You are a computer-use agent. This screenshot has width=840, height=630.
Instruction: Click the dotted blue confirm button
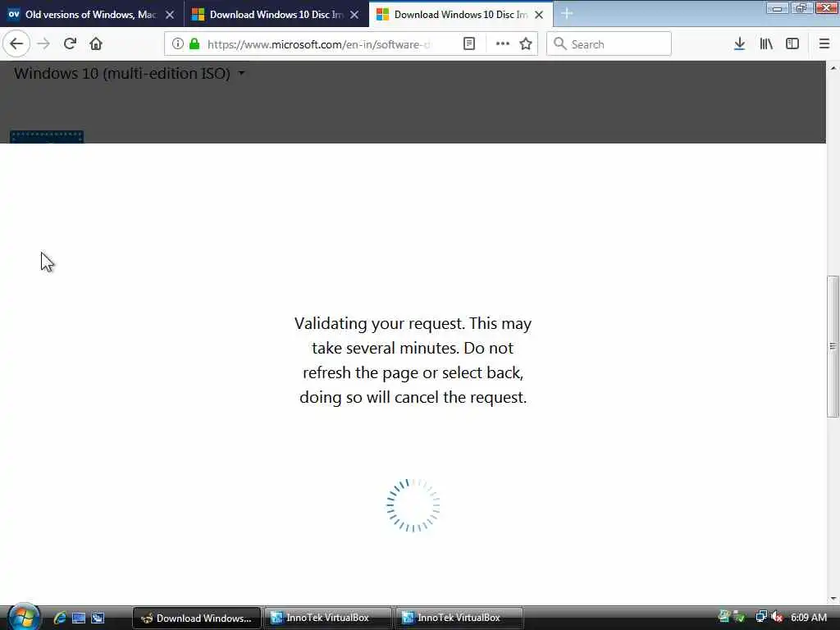coord(47,137)
